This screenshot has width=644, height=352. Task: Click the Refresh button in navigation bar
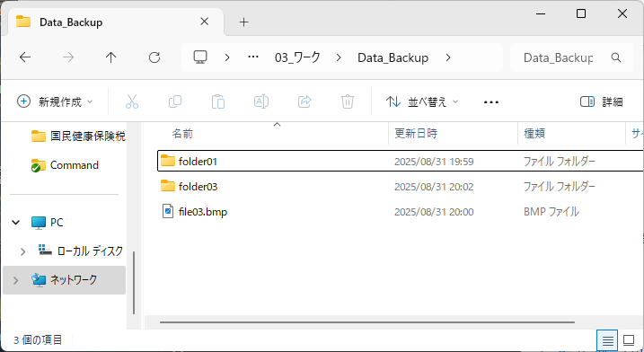(154, 57)
